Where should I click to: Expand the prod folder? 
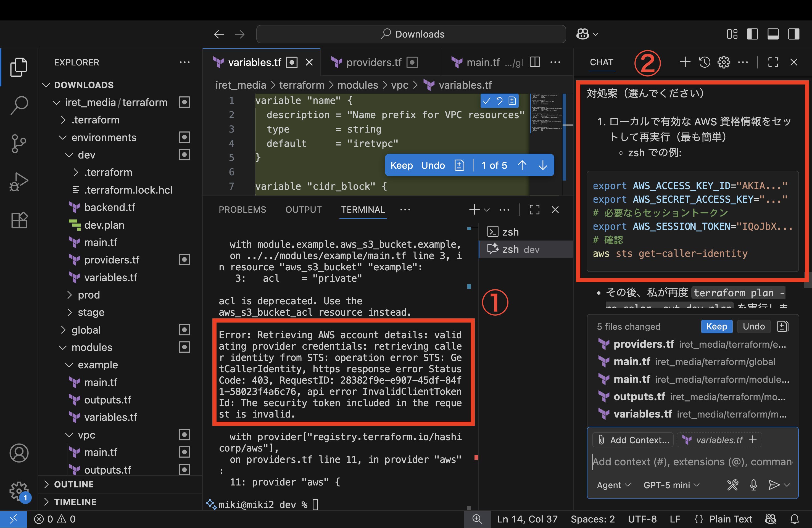89,295
